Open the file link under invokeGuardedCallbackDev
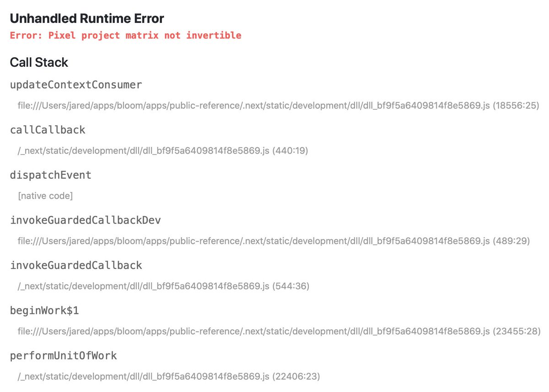 coord(254,241)
